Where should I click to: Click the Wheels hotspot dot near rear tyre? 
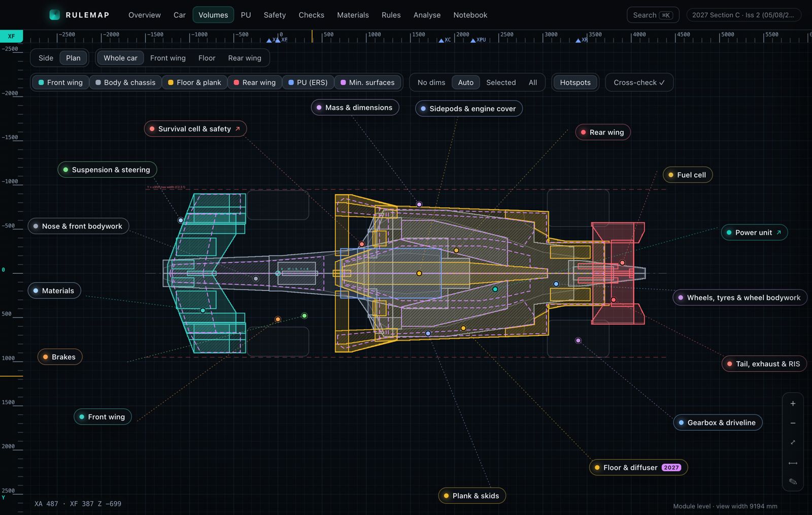click(578, 340)
